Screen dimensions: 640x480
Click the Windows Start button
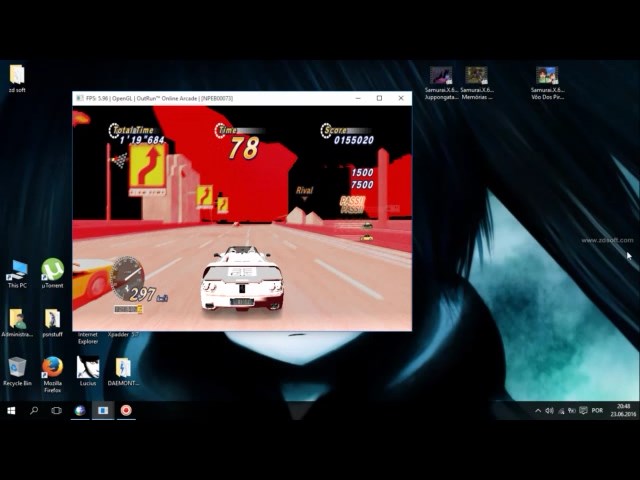(x=11, y=410)
